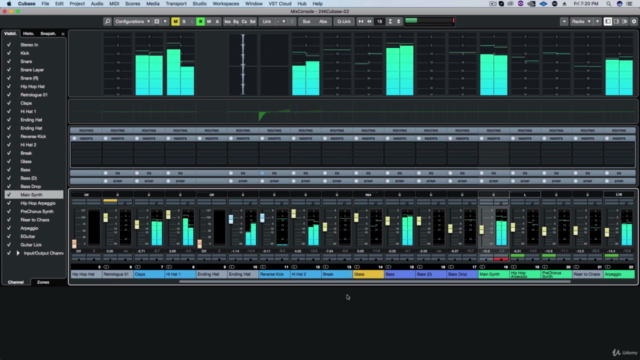Click the Abs absolute link button
The height and width of the screenshot is (360, 640).
pyautogui.click(x=323, y=22)
